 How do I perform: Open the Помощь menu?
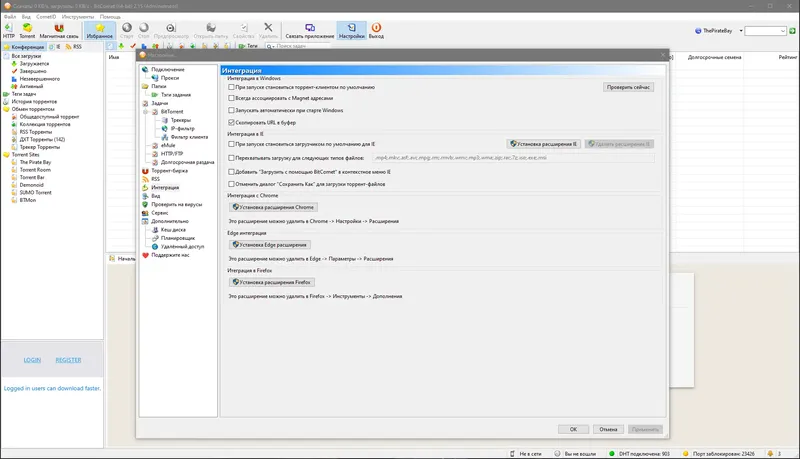110,17
